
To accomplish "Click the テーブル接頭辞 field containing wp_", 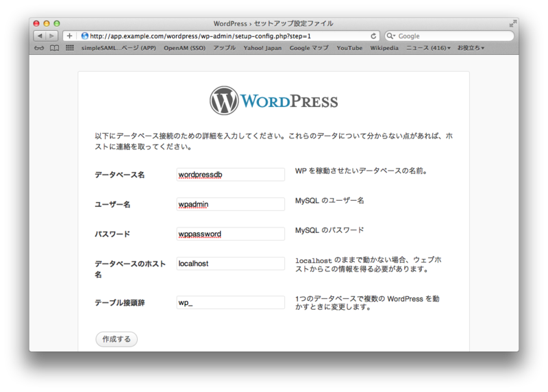I will [x=231, y=302].
